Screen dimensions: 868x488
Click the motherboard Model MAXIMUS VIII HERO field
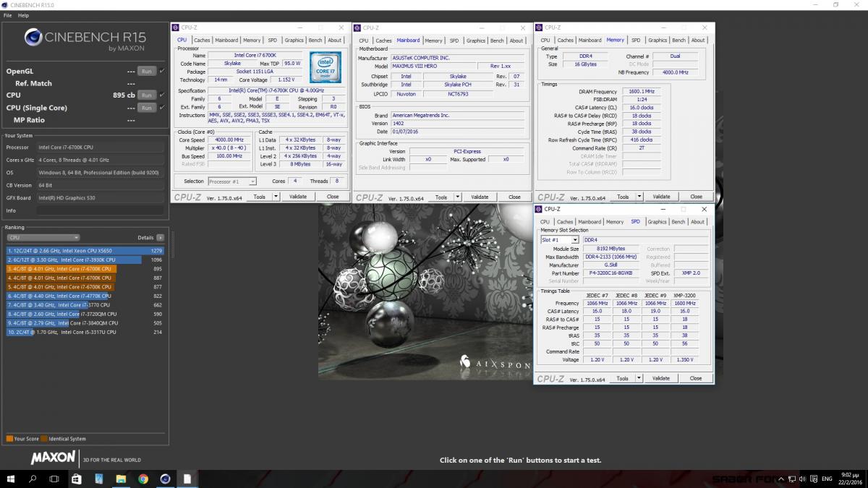pos(434,66)
